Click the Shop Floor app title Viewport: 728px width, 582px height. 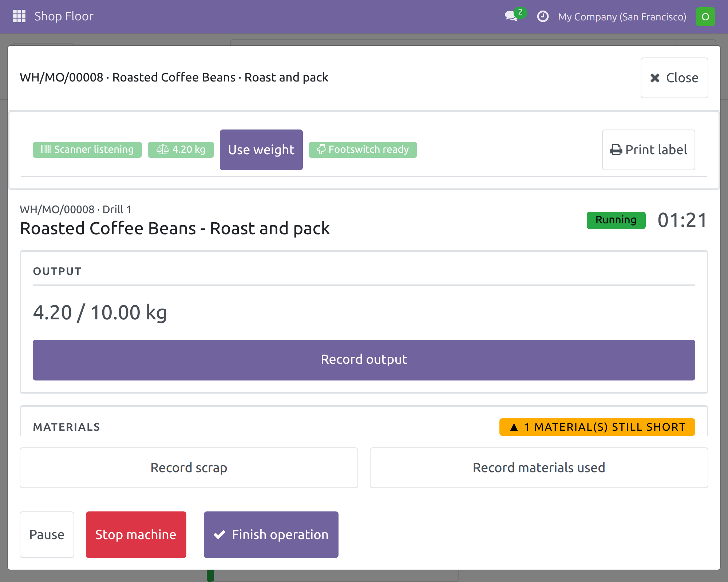[64, 16]
